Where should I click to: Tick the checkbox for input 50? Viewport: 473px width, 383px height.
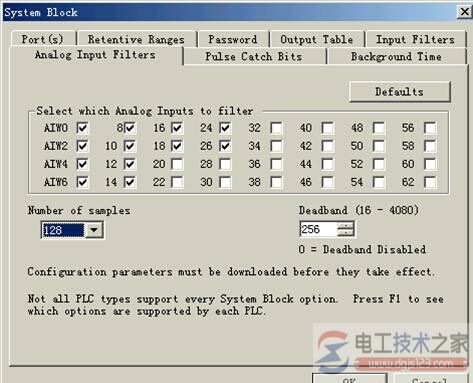379,146
